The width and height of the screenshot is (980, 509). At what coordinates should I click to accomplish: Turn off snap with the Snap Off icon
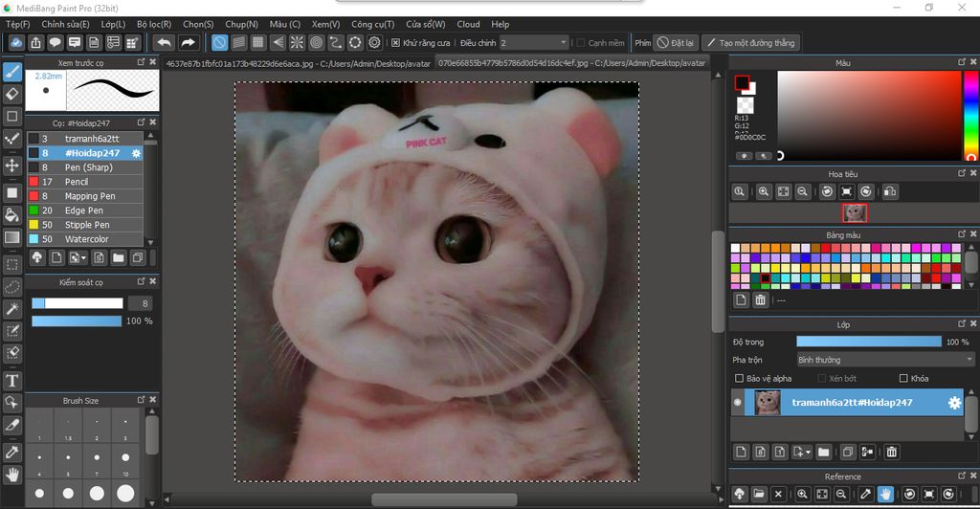(x=219, y=42)
